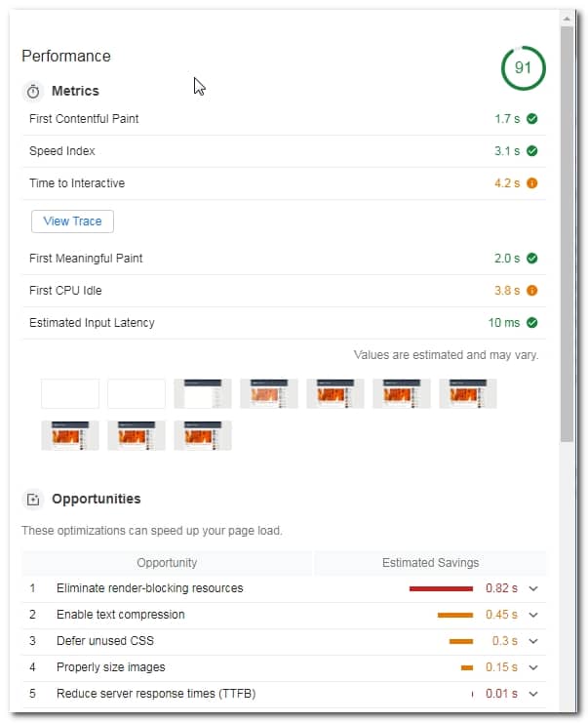Expand the Enable text compression chevron
Screen dimensions: 588x723
point(533,615)
